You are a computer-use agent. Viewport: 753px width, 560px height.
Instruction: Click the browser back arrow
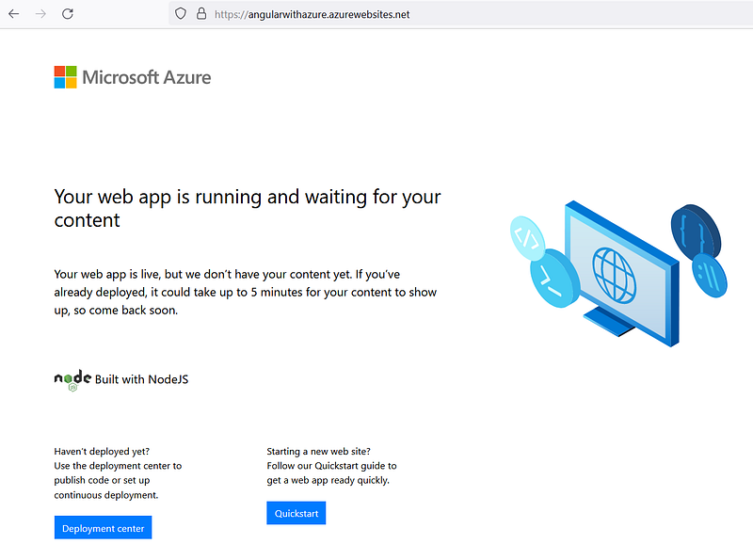pos(14,14)
